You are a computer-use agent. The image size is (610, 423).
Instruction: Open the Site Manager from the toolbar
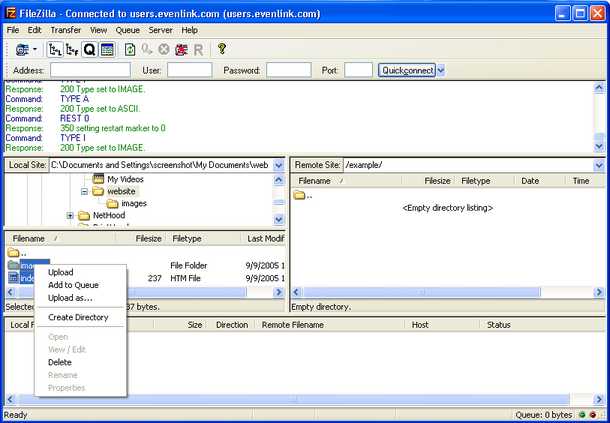click(22, 50)
